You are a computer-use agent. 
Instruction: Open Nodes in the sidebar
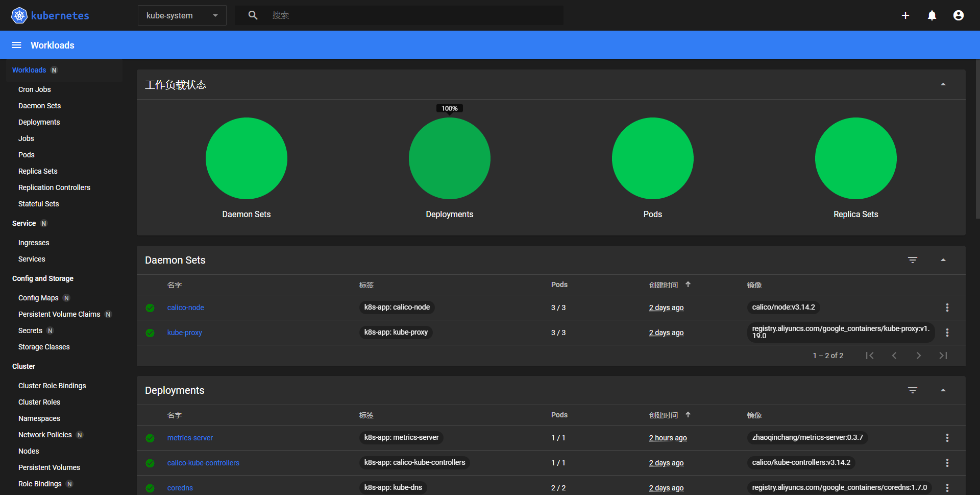(29, 451)
